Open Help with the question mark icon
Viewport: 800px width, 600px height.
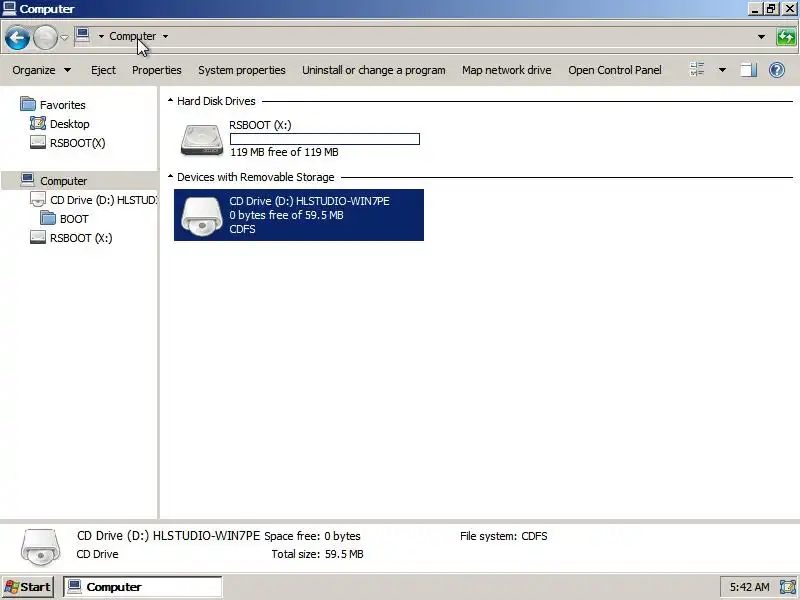tap(777, 70)
